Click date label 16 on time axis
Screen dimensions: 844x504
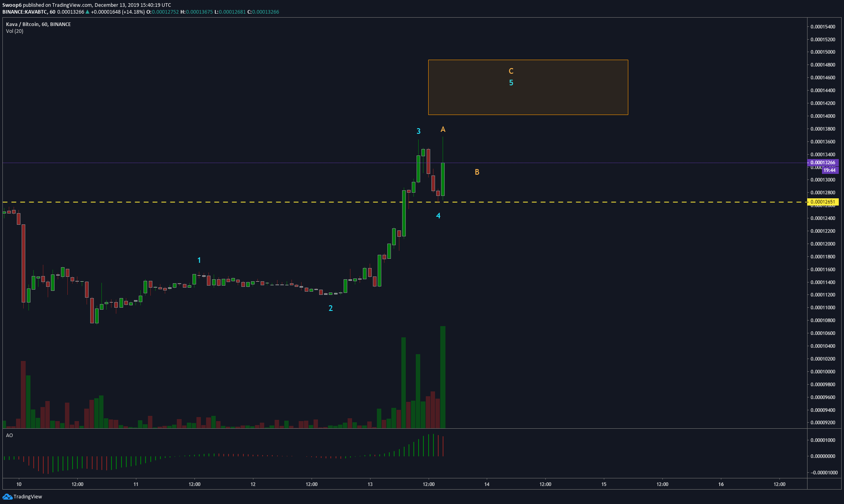point(721,484)
